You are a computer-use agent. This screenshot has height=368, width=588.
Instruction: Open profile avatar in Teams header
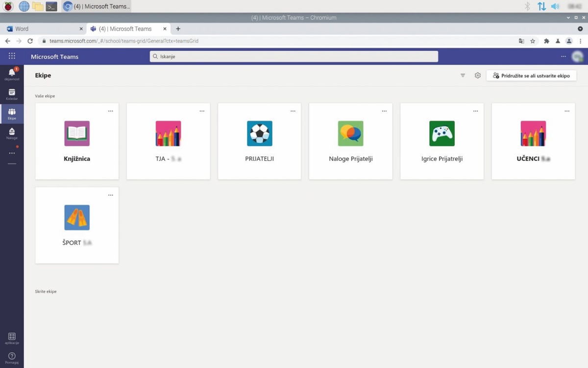577,56
